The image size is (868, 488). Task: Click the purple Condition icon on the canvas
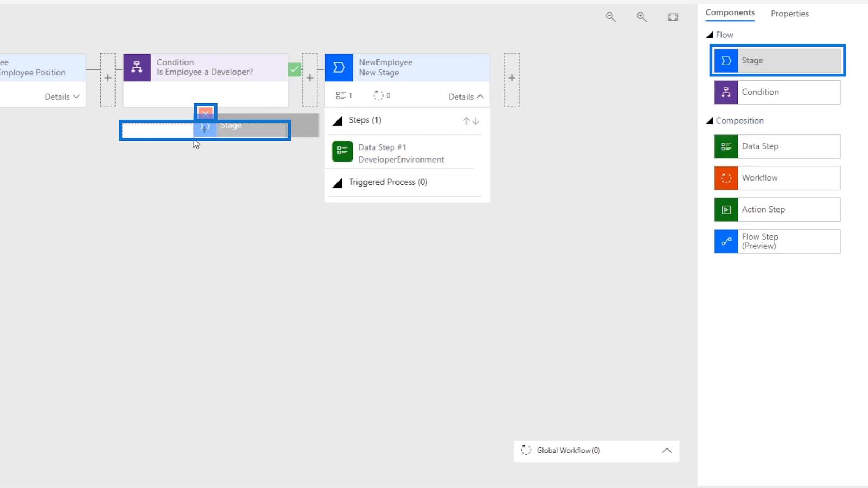click(137, 67)
